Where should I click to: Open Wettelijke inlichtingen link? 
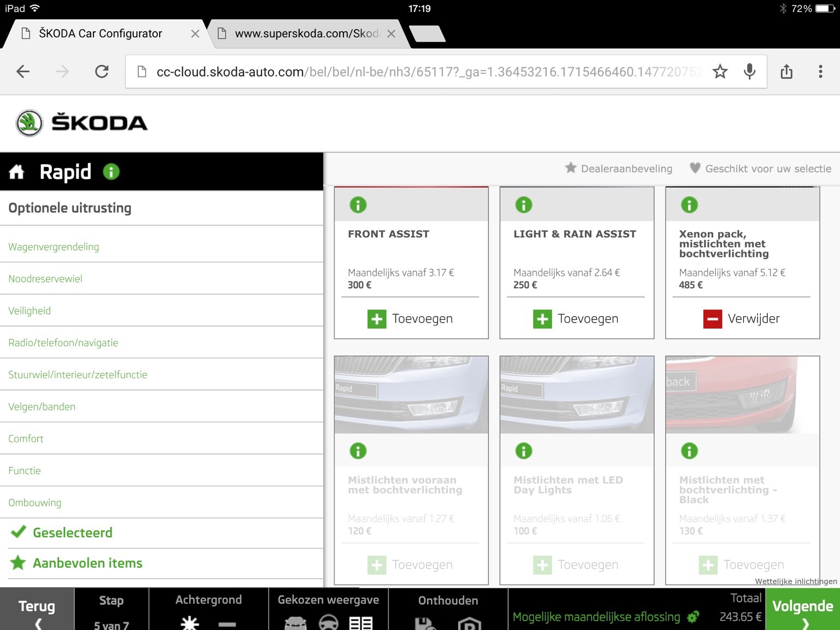[x=796, y=581]
